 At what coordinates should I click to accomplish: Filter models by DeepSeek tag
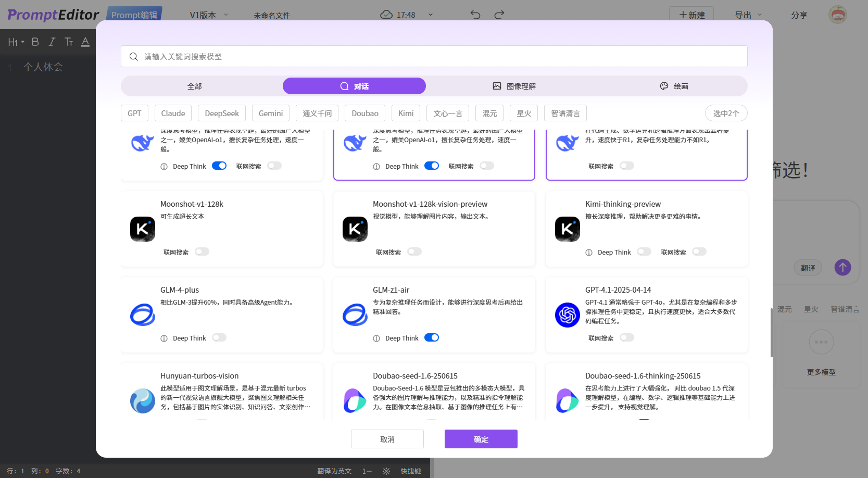(222, 113)
